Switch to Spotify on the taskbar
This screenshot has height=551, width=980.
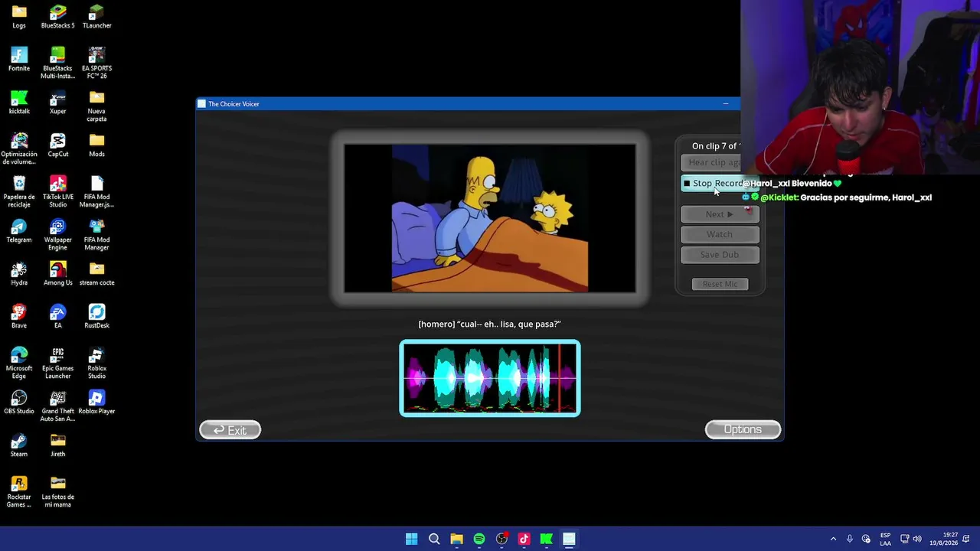(479, 539)
